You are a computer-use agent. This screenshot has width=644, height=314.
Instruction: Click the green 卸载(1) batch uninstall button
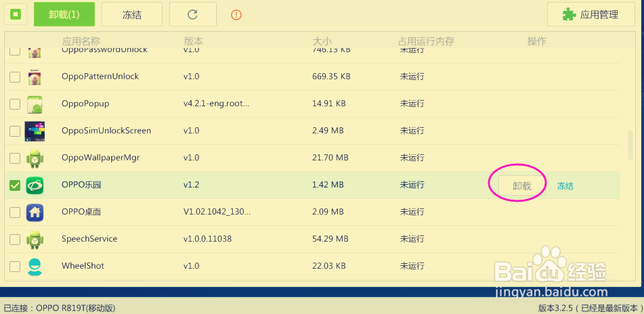coord(64,14)
